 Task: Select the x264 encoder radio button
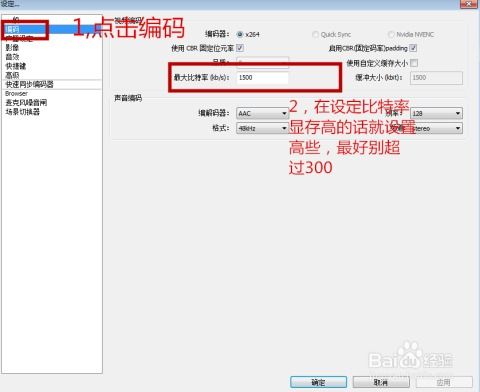239,34
